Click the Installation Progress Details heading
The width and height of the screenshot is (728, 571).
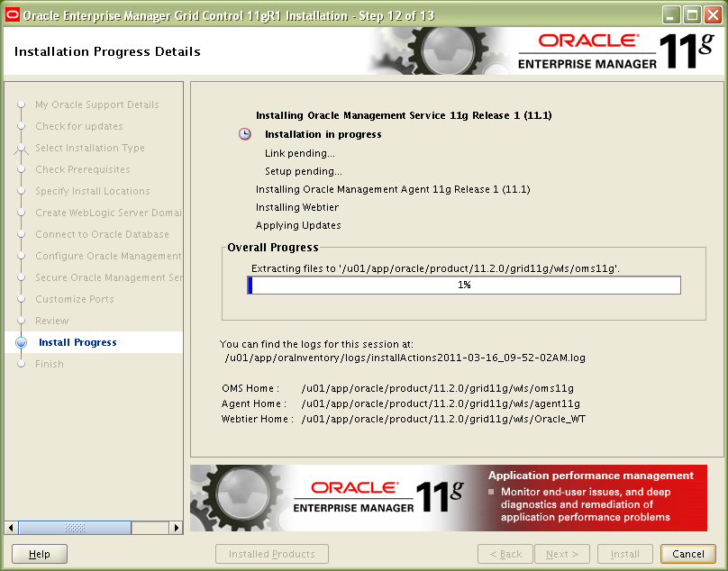click(x=107, y=51)
